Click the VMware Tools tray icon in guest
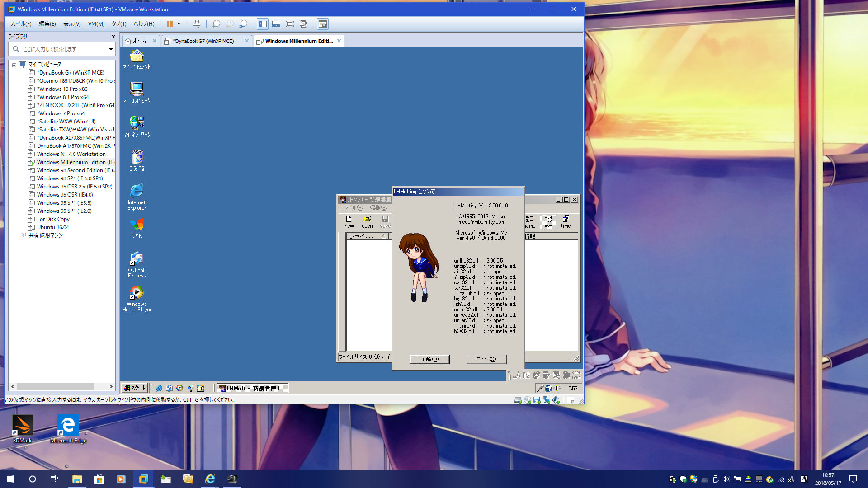 (549, 388)
